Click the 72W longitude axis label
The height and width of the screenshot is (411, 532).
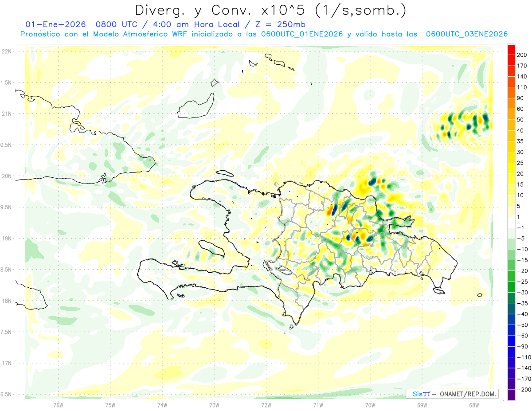tap(266, 405)
